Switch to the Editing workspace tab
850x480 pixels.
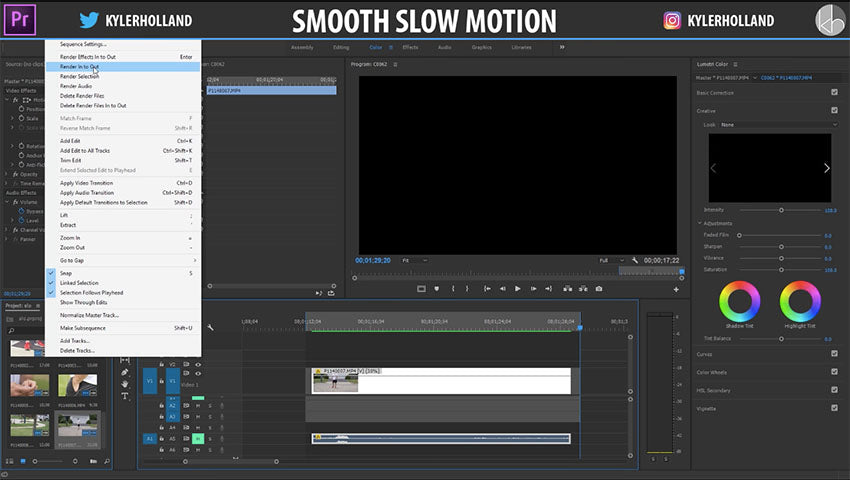click(x=341, y=48)
